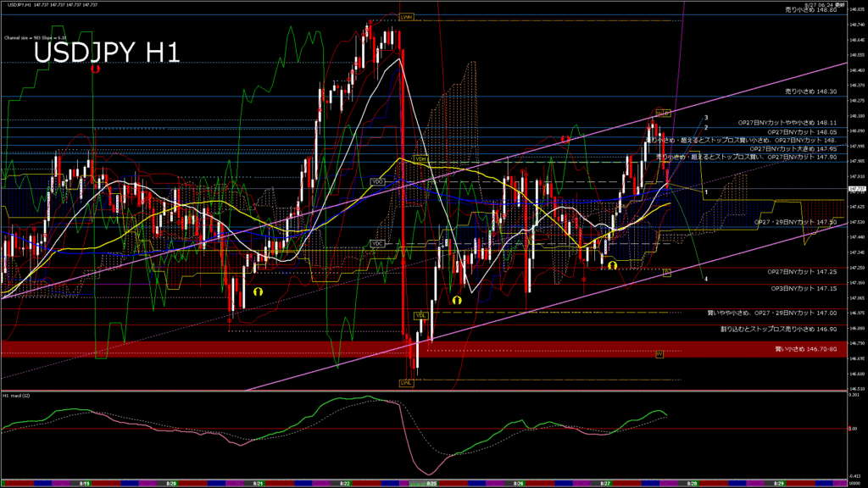Screen dimensions: 868x488
Task: Click the large USDJPY H1 title
Action: [106, 53]
